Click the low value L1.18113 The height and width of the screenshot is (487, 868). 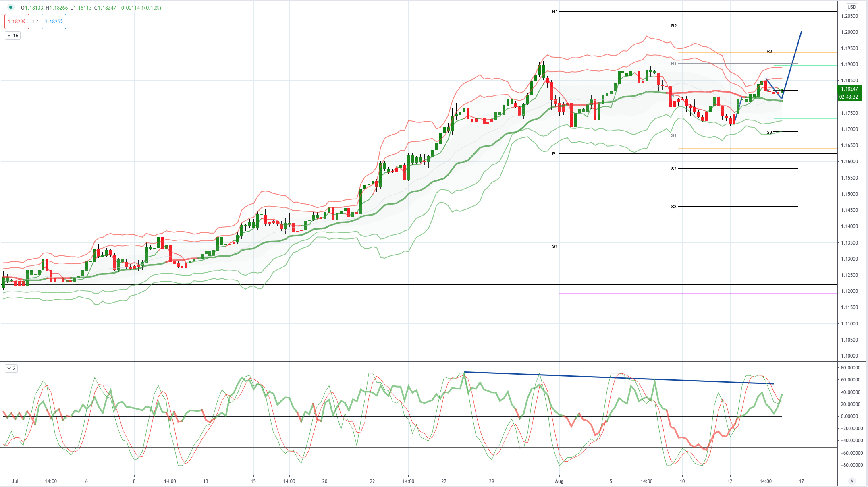81,8
